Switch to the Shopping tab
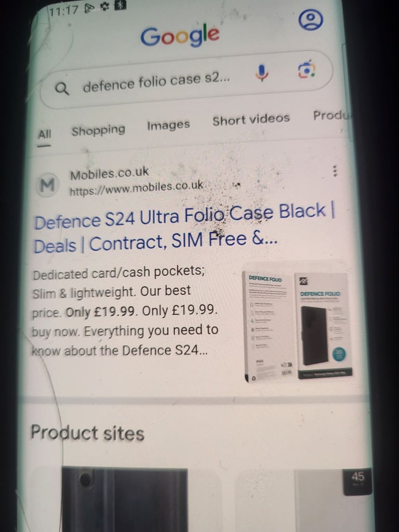The image size is (399, 532). click(x=98, y=130)
